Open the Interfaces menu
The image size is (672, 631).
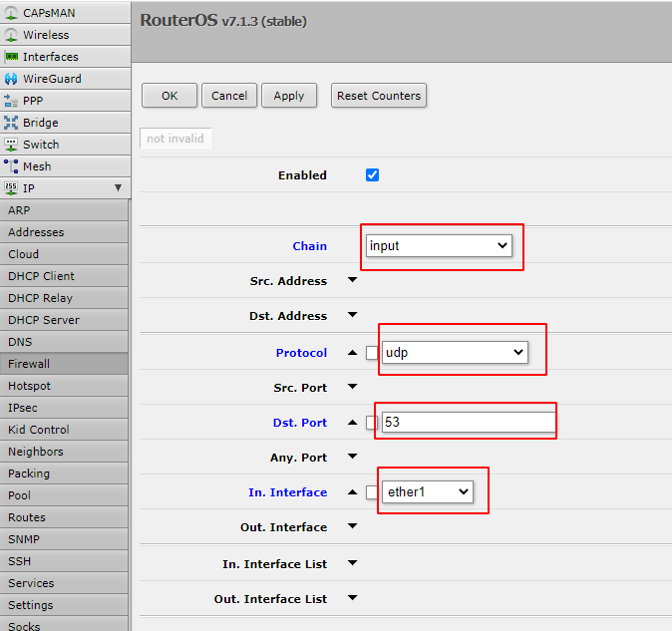click(x=65, y=57)
